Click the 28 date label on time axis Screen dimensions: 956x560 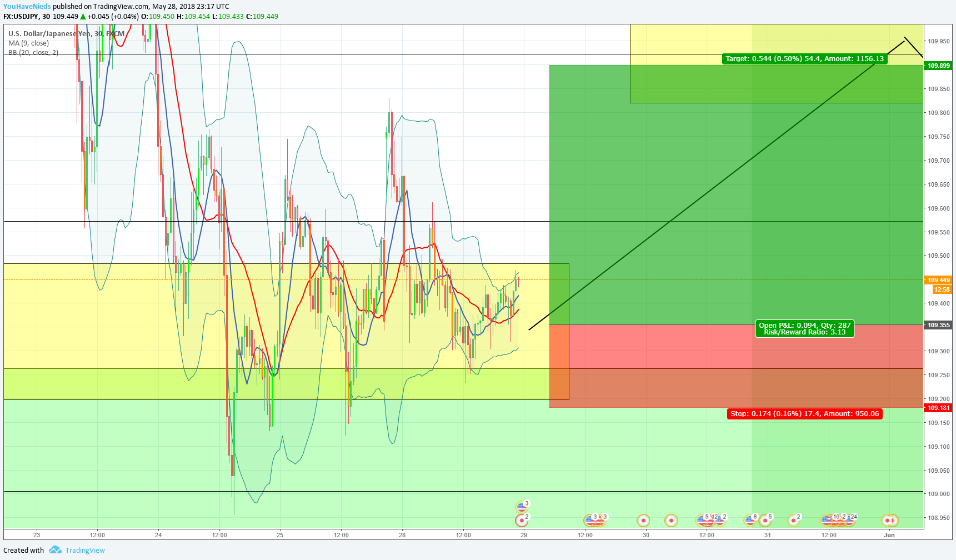click(x=402, y=535)
